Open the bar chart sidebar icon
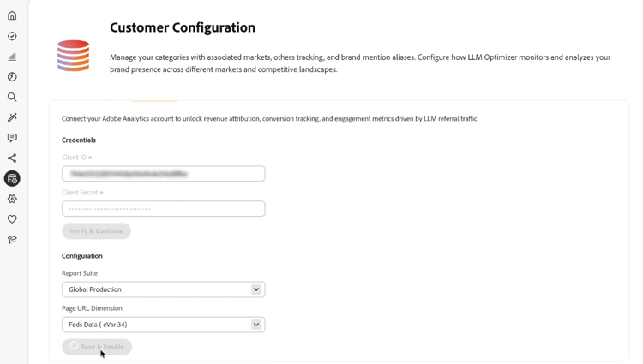 coord(12,57)
